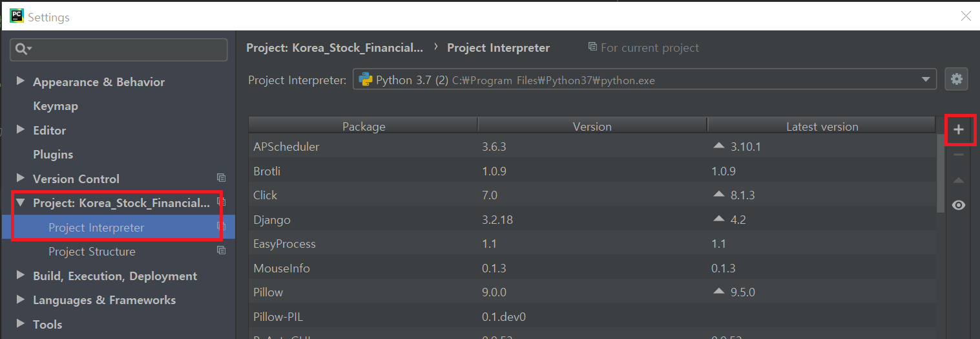Click the Python icon in interpreter field
Viewport: 980px width, 339px height.
365,80
